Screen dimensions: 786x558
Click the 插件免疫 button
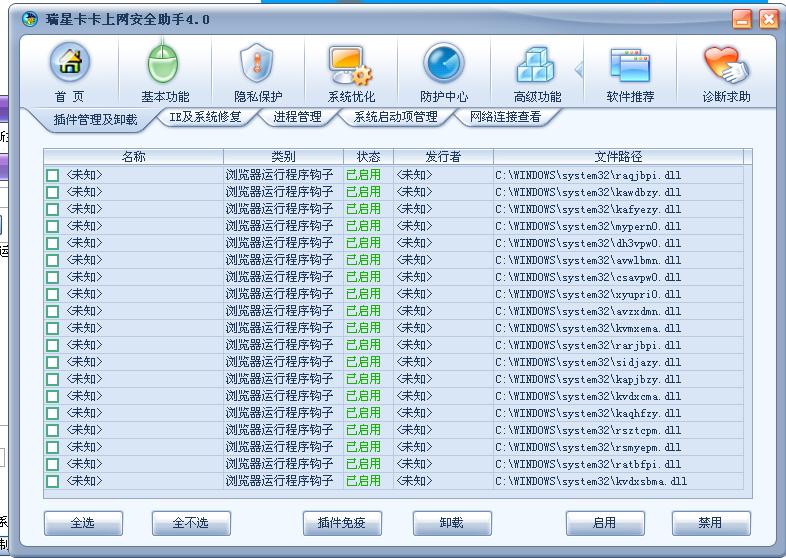342,523
